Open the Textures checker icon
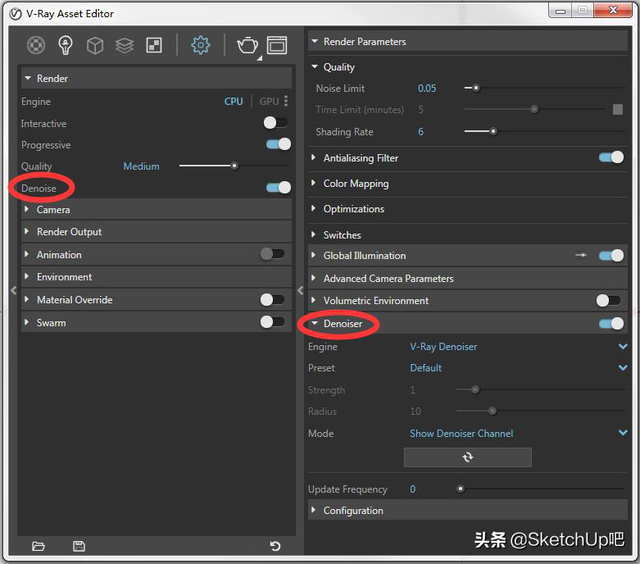 tap(154, 45)
